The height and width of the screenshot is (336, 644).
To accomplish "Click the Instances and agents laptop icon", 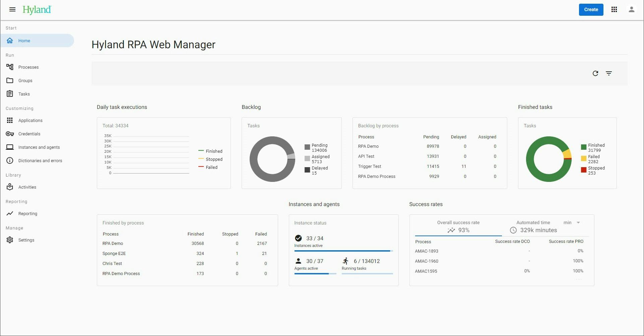I will (10, 147).
